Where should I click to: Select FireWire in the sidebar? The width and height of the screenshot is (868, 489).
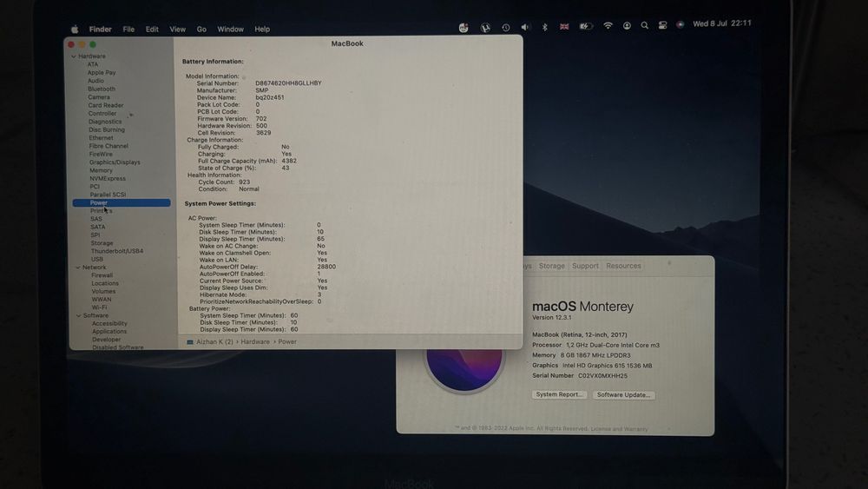point(101,154)
